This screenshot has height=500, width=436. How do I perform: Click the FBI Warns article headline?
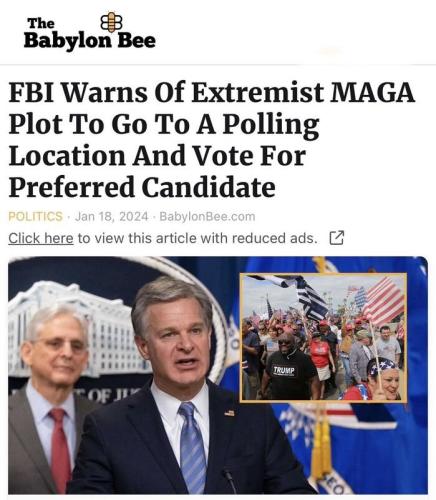212,140
